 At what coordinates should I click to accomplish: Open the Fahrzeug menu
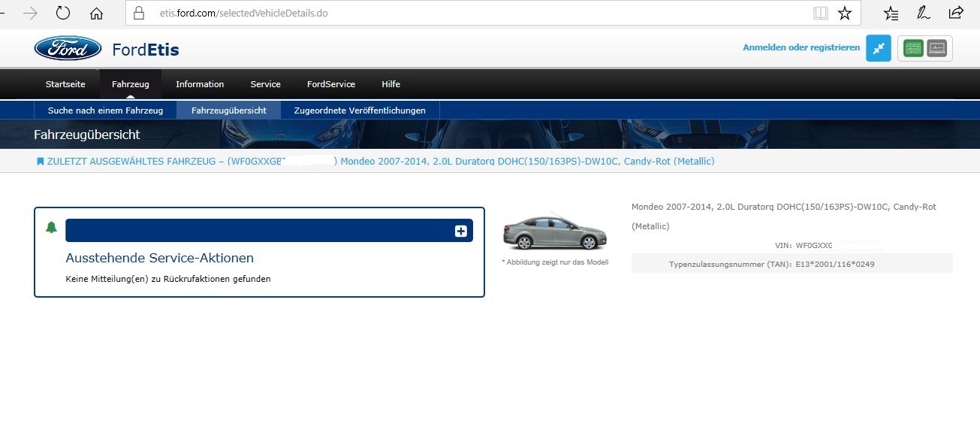(130, 84)
